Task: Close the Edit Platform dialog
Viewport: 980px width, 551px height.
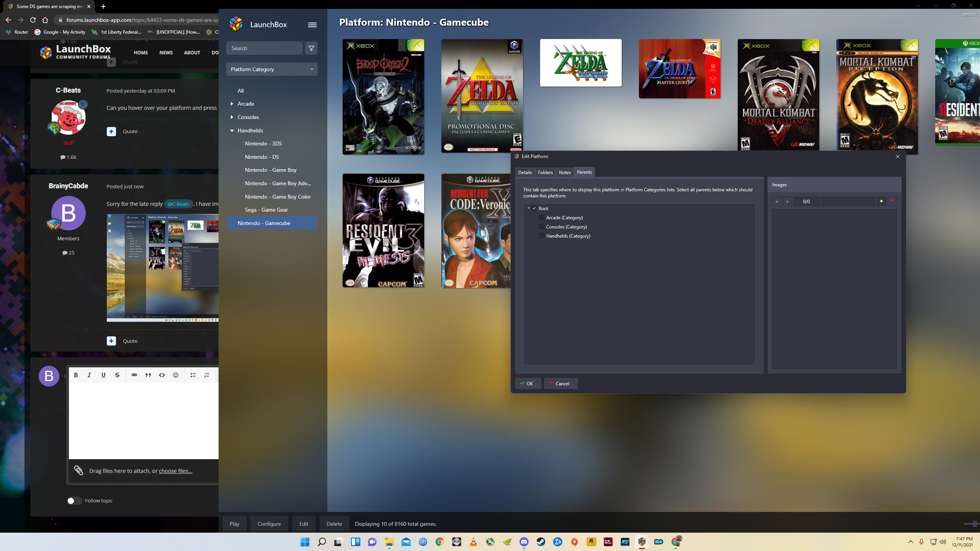Action: click(x=898, y=156)
